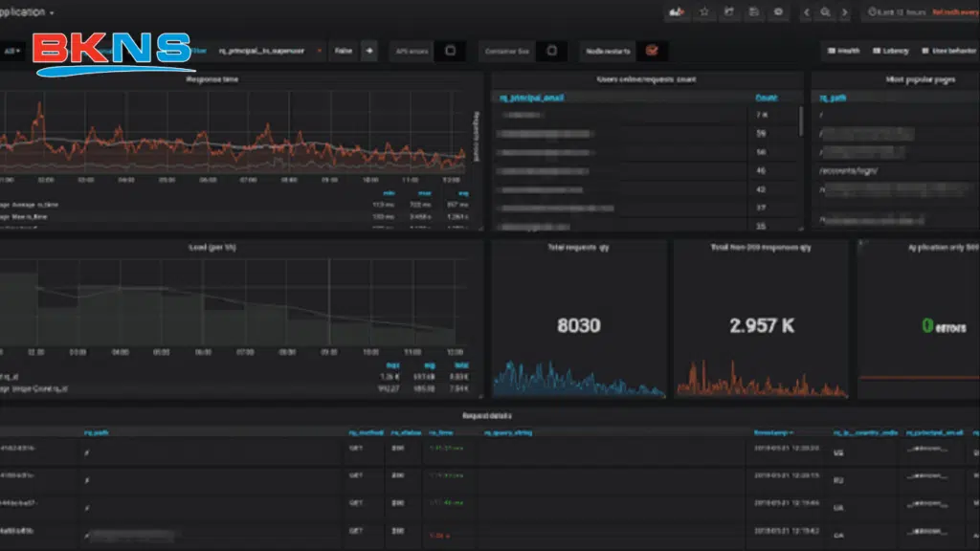
Task: Click the False filter value
Action: 344,51
